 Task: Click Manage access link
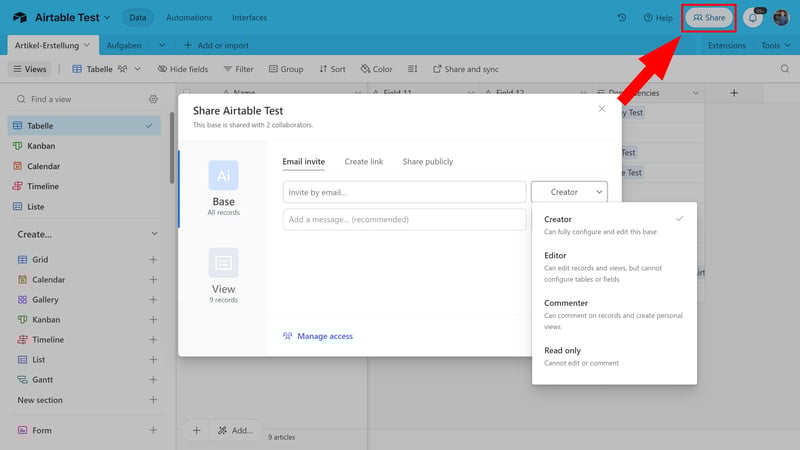318,336
